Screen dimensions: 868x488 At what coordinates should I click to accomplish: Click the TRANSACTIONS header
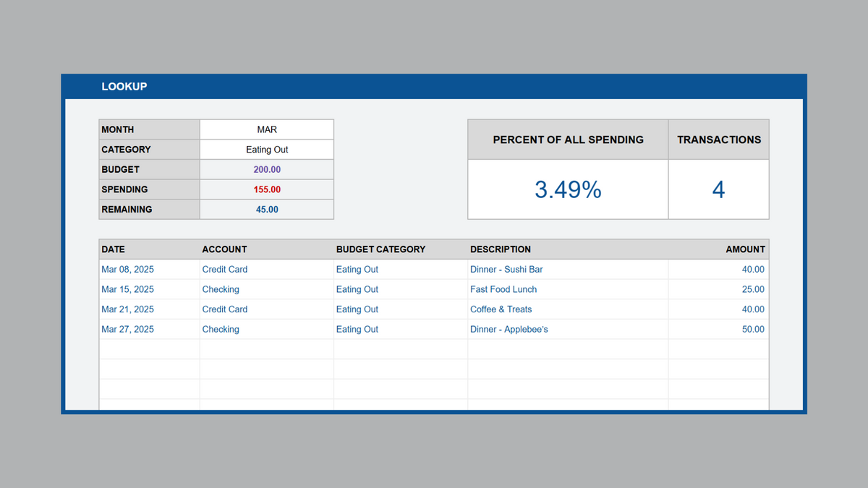pyautogui.click(x=719, y=140)
